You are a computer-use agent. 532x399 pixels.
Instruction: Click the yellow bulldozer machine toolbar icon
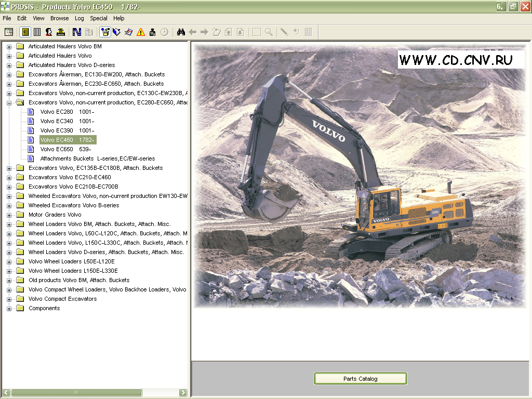coord(61,32)
